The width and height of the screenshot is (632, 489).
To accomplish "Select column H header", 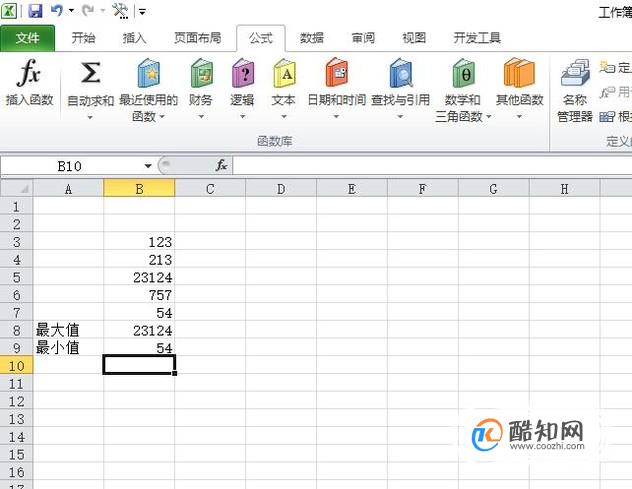I will coord(564,188).
